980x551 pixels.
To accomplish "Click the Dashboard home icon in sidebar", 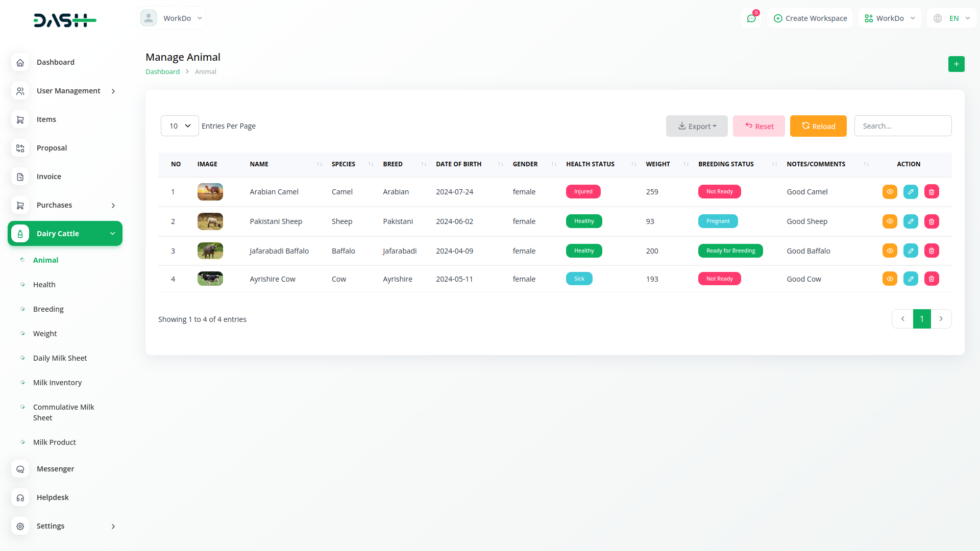I will click(x=20, y=62).
